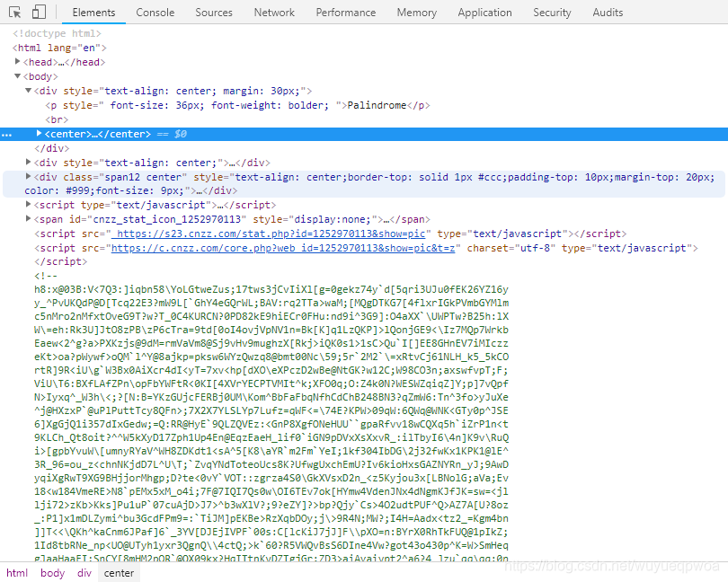Select div in the breadcrumb bar
728x582 pixels.
(84, 573)
